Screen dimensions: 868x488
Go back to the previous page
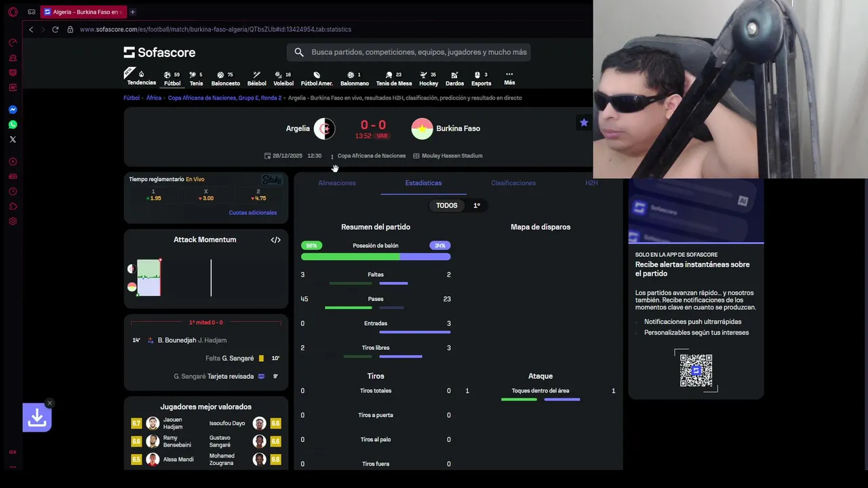[31, 29]
